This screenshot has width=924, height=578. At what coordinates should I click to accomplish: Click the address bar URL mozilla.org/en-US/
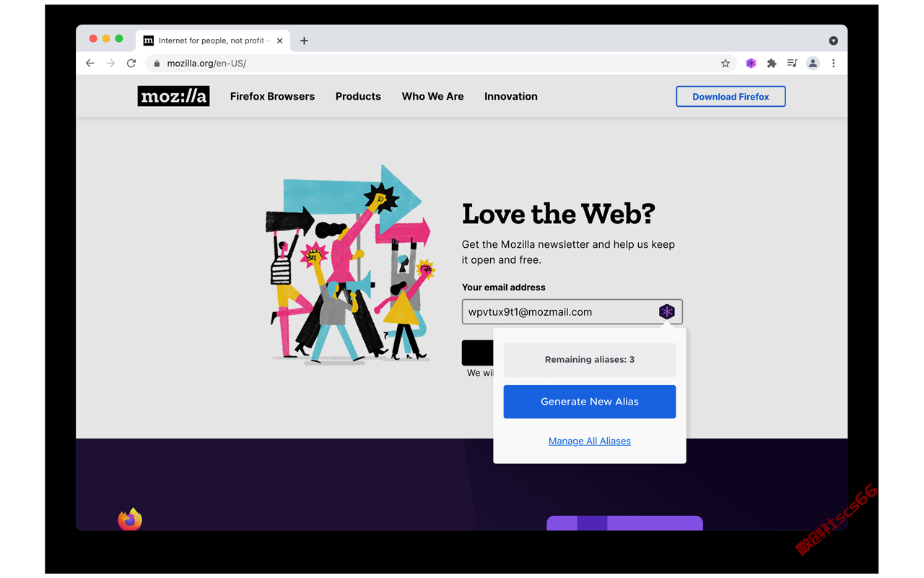[206, 64]
